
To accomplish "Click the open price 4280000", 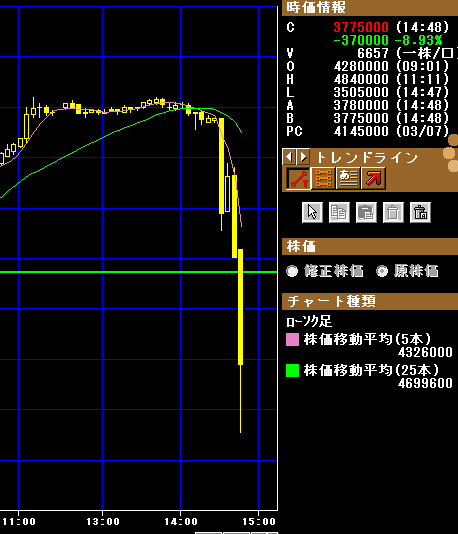I will pos(361,66).
